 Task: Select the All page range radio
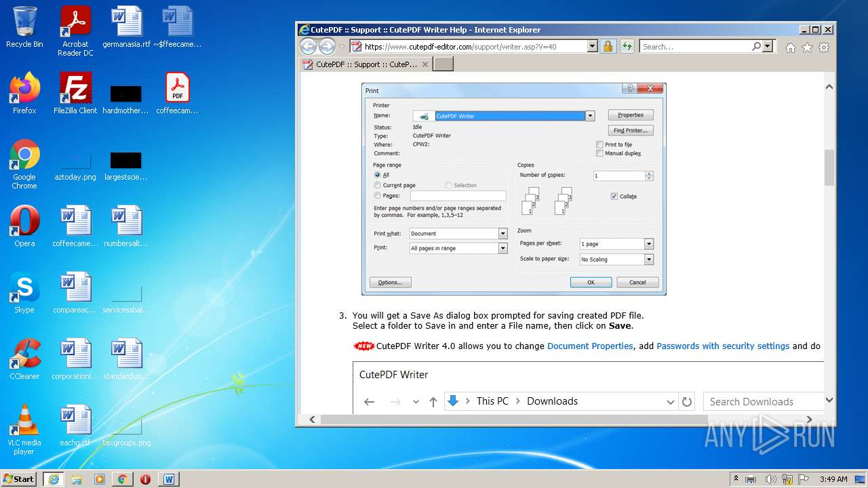click(x=378, y=175)
